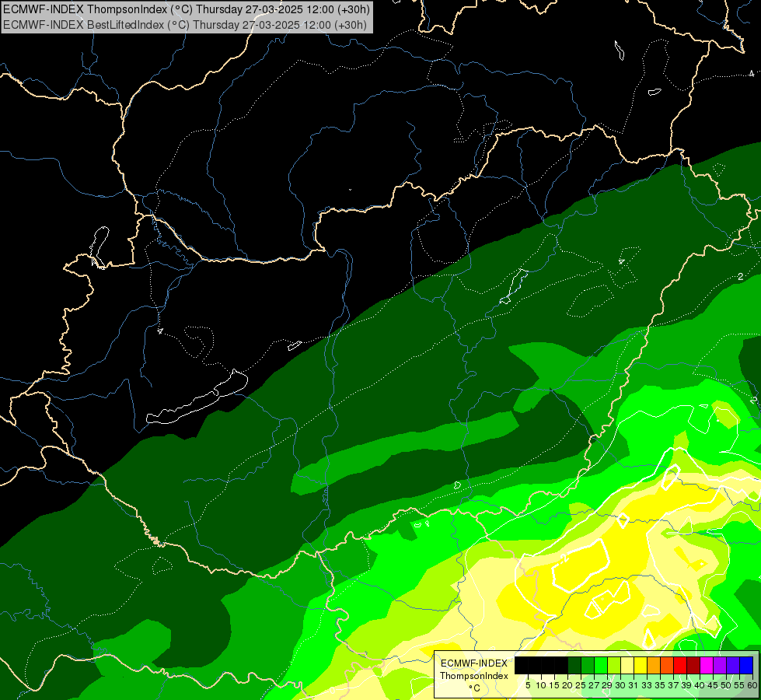The width and height of the screenshot is (761, 700).
Task: Click the legend scale value 20
Action: 567,685
